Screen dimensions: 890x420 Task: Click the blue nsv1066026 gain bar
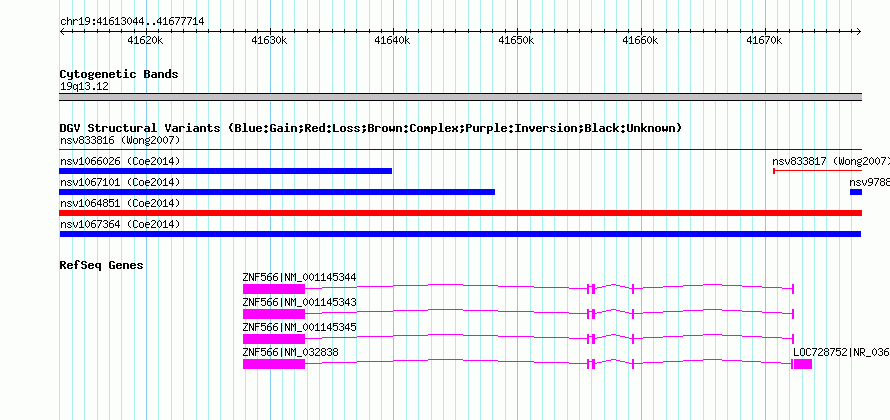tap(225, 171)
